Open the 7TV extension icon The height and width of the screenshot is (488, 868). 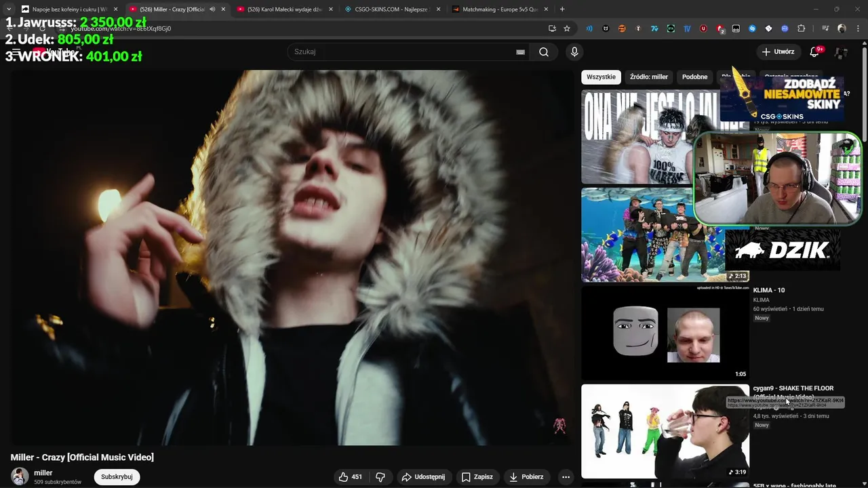click(654, 28)
